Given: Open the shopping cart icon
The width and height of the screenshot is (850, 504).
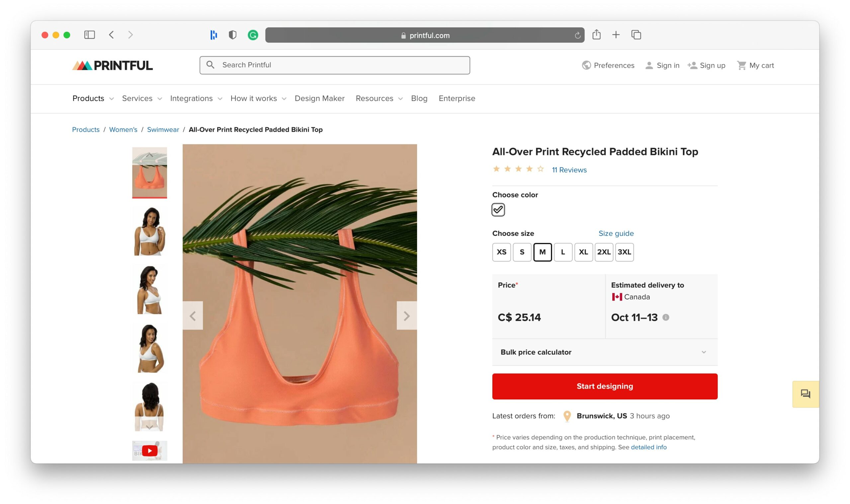Looking at the screenshot, I should (741, 65).
